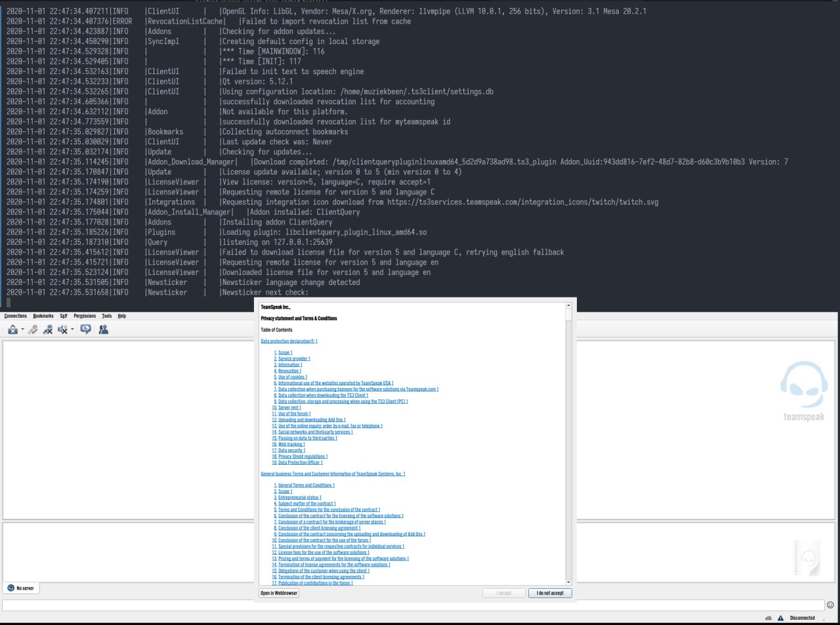Expand the speaker mute dropdown arrow
Viewport: 840px width, 625px height.
coord(72,330)
